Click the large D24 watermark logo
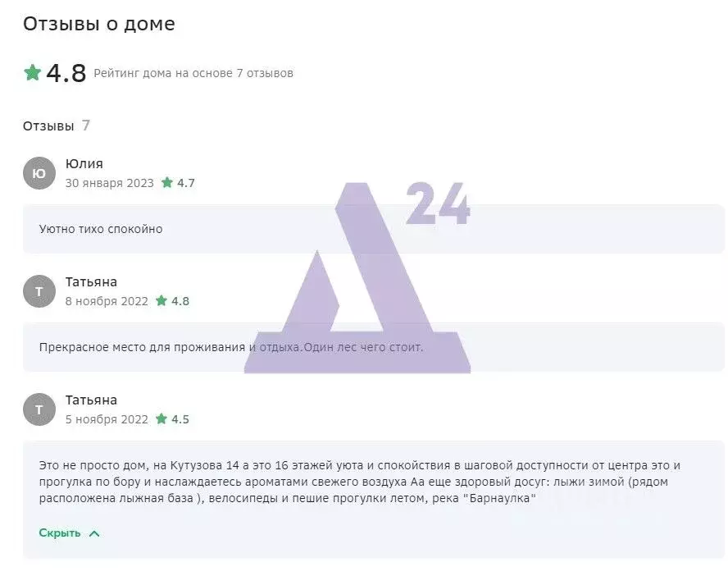The width and height of the screenshot is (728, 576). pos(357,277)
